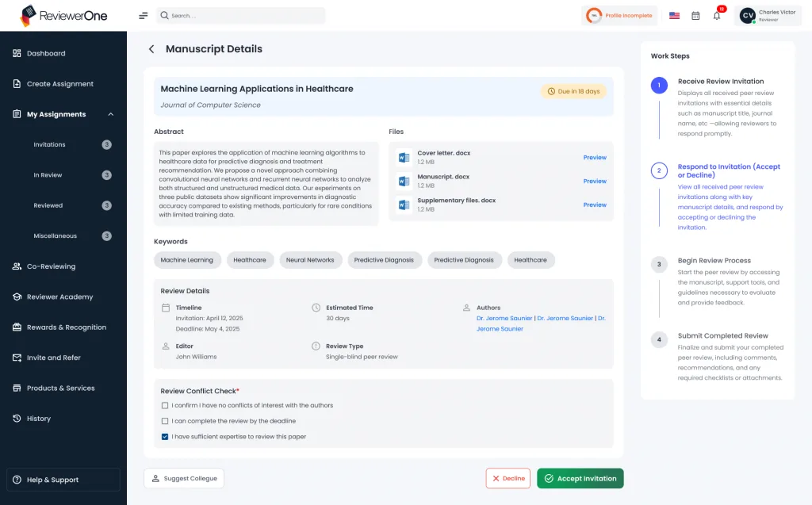Check the no conflicts of interest box
This screenshot has width=812, height=505.
[x=165, y=406]
